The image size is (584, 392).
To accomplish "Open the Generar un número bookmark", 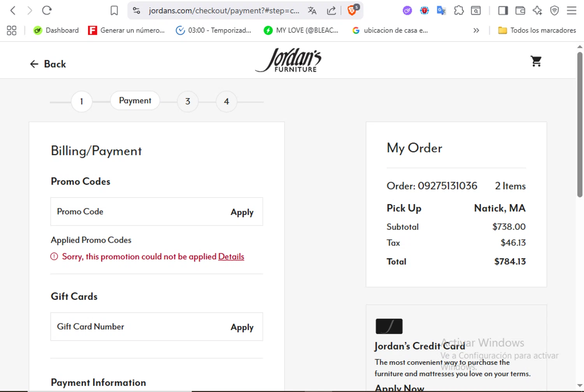I will pos(126,30).
